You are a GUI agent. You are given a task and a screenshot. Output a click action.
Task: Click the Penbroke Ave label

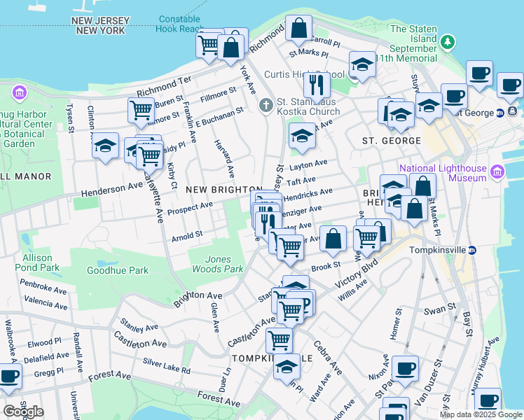43,287
